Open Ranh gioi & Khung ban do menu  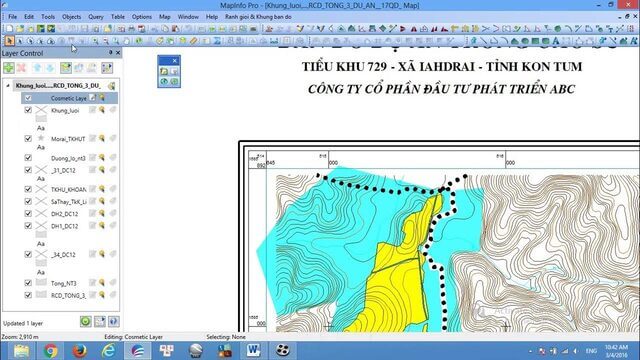[x=258, y=17]
